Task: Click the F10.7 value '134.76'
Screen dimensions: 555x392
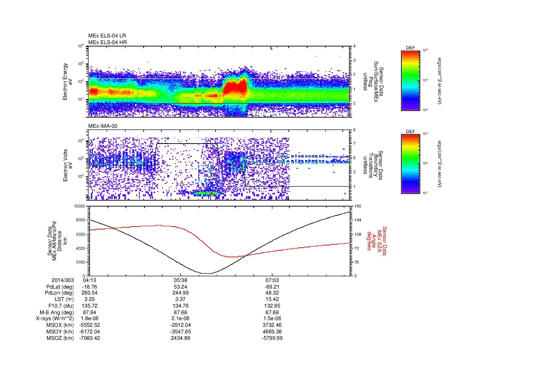Action: tap(181, 306)
